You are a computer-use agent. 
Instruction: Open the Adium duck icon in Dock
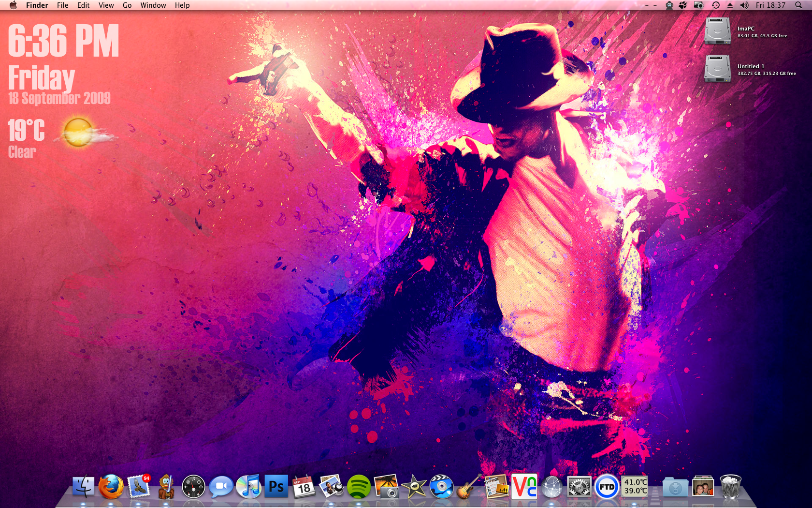click(x=166, y=487)
